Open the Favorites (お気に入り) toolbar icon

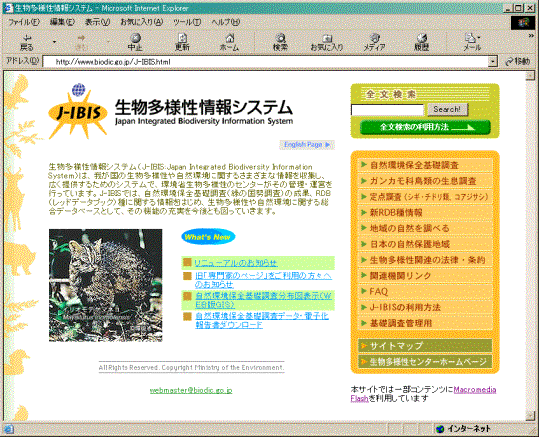(x=327, y=42)
